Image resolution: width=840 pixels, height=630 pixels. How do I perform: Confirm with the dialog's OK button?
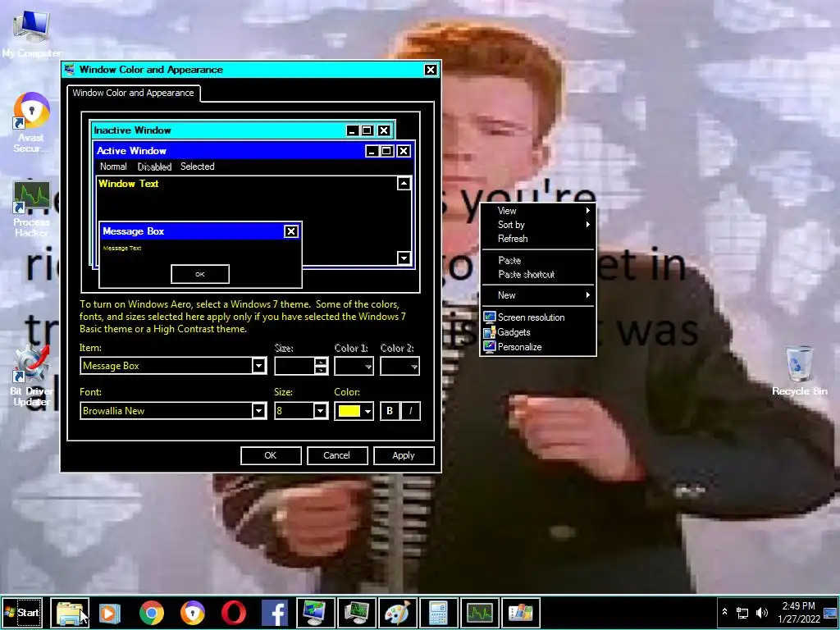271,455
